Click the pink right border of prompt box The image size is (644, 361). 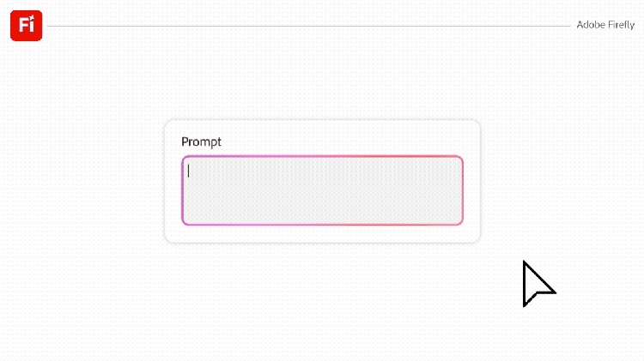463,190
